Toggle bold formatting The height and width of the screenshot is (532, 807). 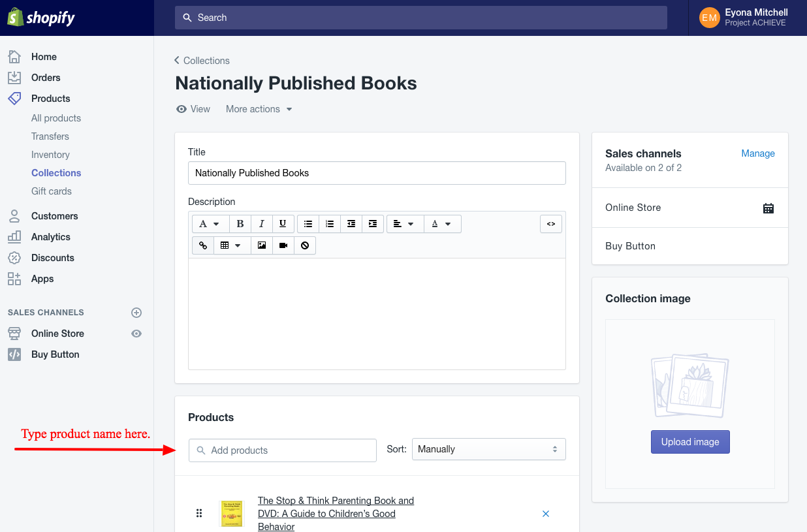[x=240, y=224]
